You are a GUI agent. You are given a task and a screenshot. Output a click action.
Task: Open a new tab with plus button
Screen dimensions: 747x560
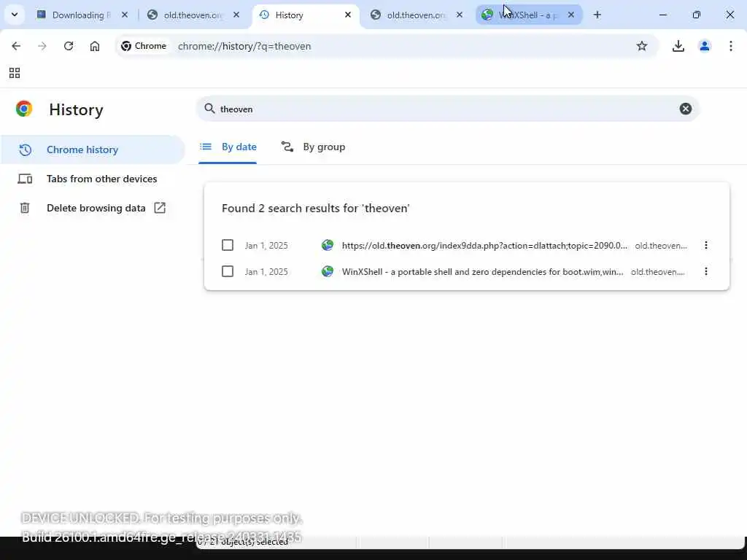(597, 15)
